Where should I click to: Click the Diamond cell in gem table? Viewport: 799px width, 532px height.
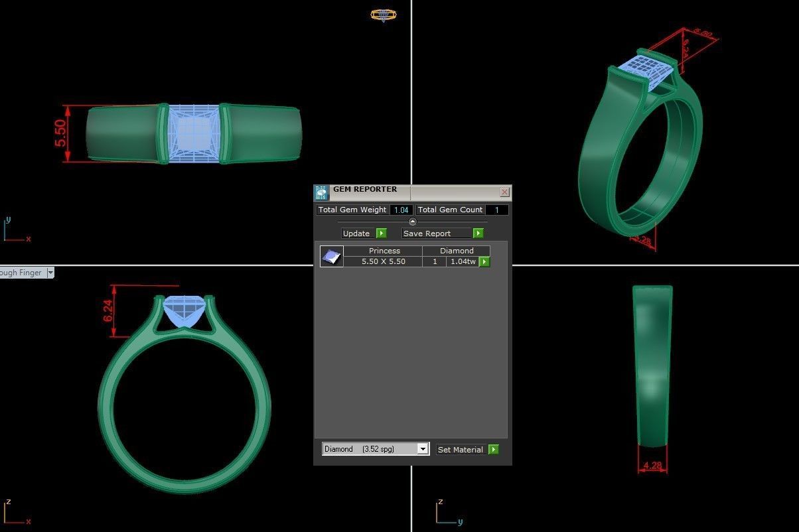(457, 251)
